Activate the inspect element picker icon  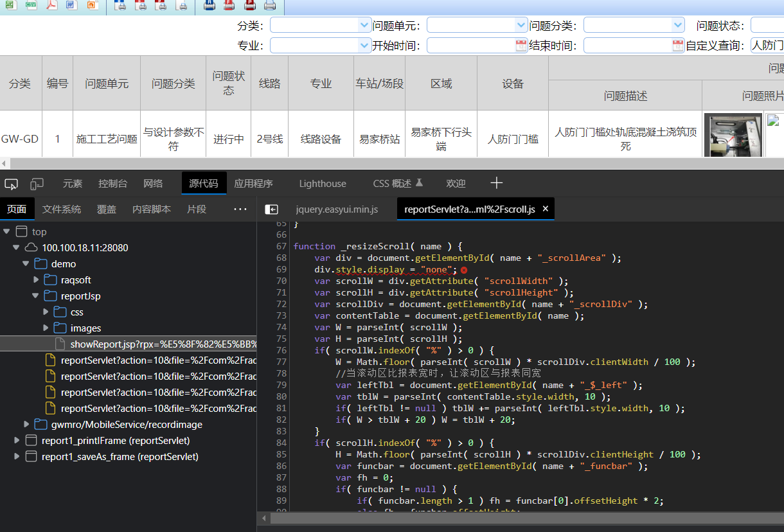pos(12,184)
